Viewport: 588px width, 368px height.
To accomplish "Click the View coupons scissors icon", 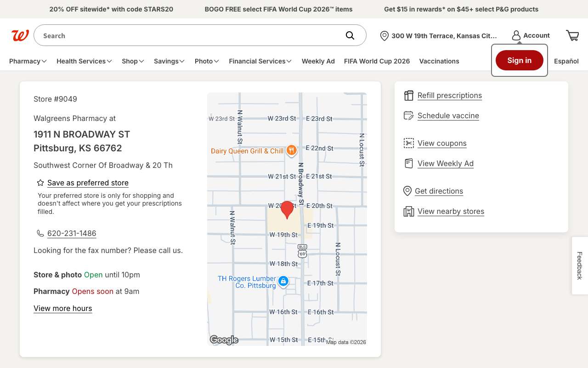I will (409, 143).
